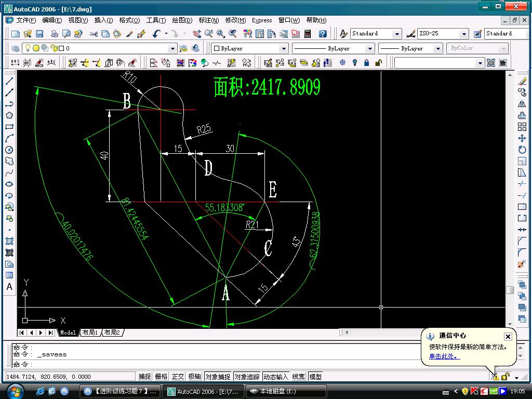This screenshot has height=399, width=532.
Task: Select the Polygon draw tool
Action: pyautogui.click(x=9, y=115)
